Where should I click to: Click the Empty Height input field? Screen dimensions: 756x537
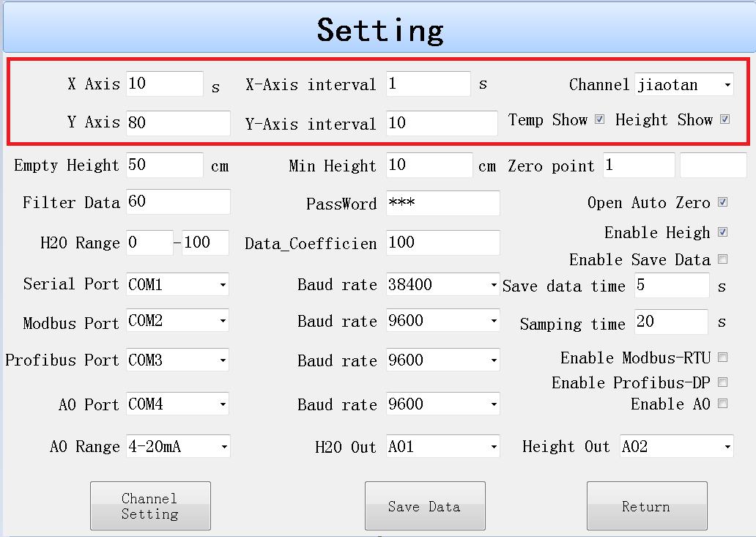coord(164,166)
